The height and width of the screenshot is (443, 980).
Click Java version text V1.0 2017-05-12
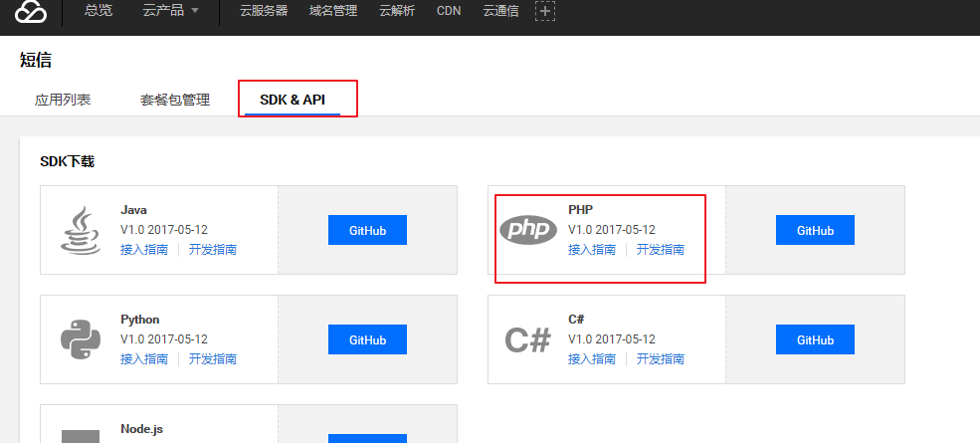tap(164, 230)
